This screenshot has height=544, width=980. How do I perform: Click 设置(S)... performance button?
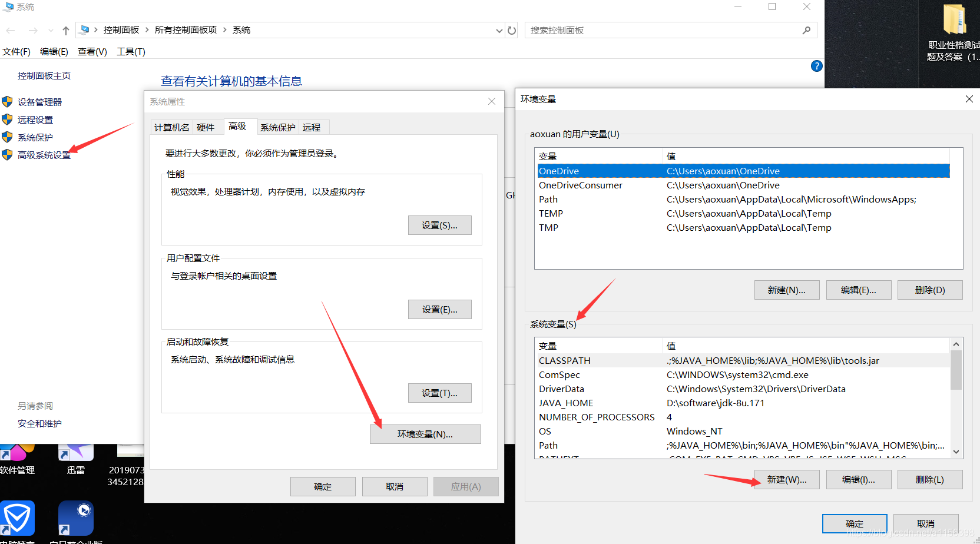439,225
